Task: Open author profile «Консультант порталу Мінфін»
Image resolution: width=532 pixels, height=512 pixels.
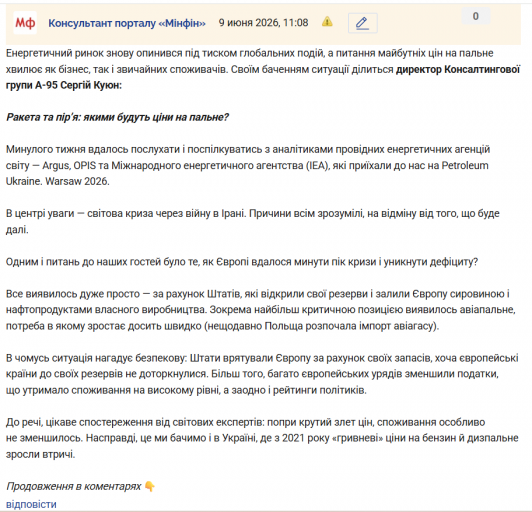Action: [x=127, y=23]
